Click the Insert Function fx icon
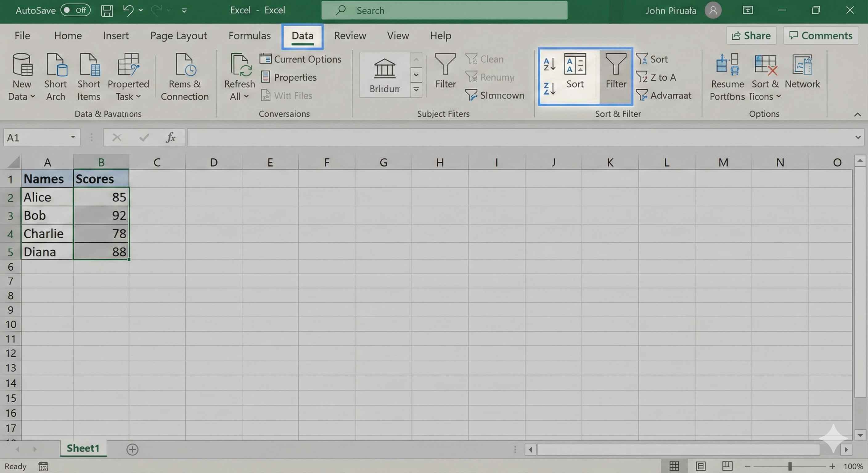Screen dimensions: 868x473 tap(170, 137)
